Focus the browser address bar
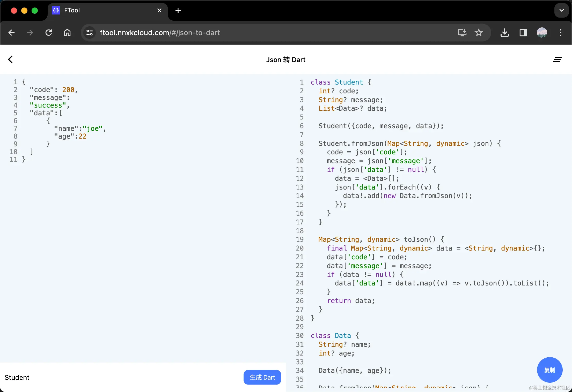The width and height of the screenshot is (572, 392). 233,33
